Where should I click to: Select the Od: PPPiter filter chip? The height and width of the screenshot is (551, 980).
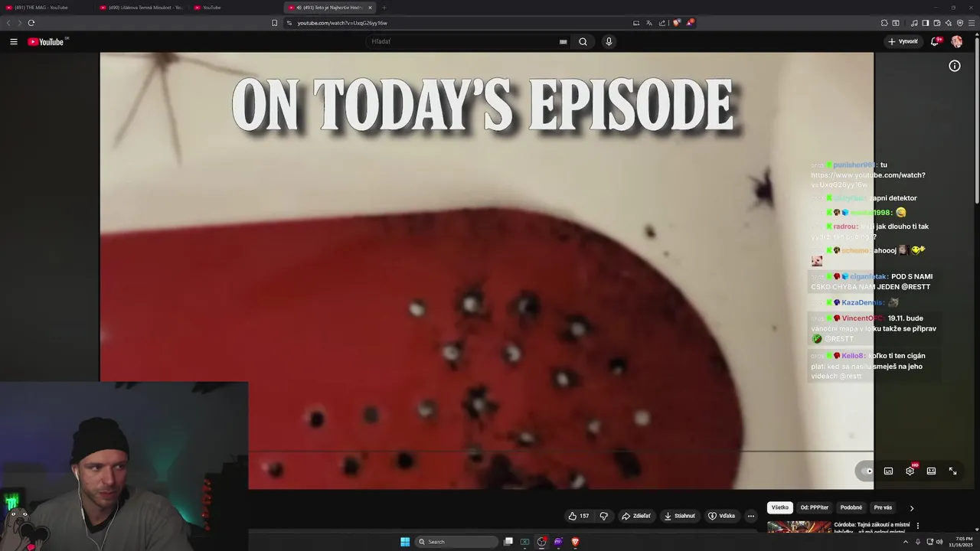pos(814,507)
